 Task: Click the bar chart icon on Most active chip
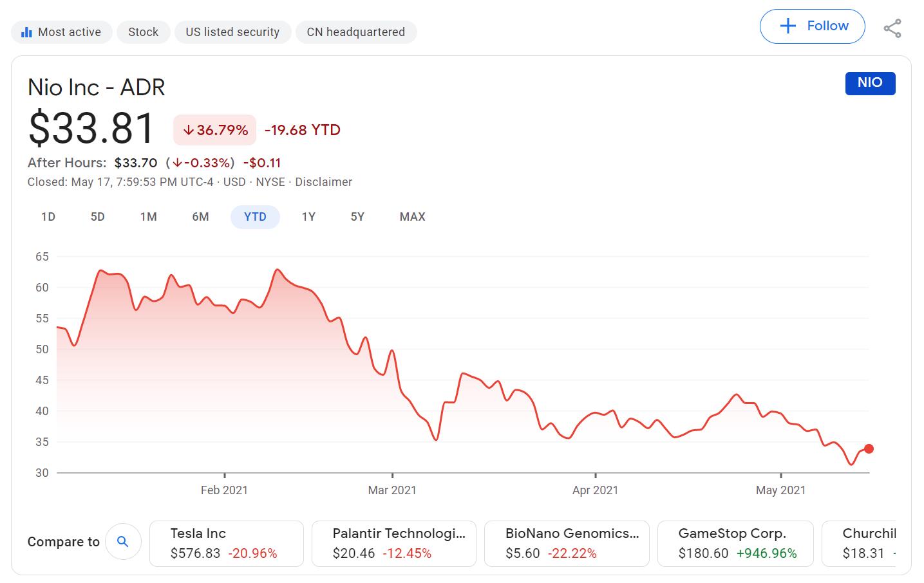pyautogui.click(x=27, y=32)
